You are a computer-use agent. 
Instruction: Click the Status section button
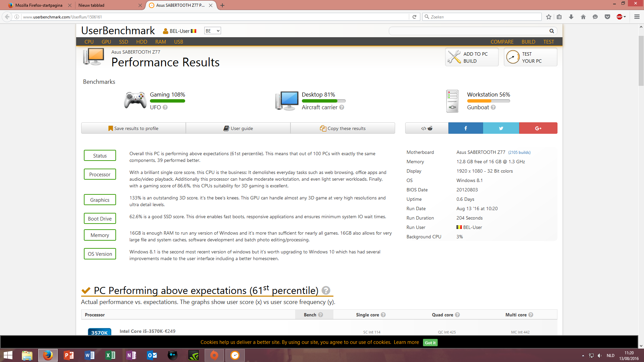click(100, 156)
